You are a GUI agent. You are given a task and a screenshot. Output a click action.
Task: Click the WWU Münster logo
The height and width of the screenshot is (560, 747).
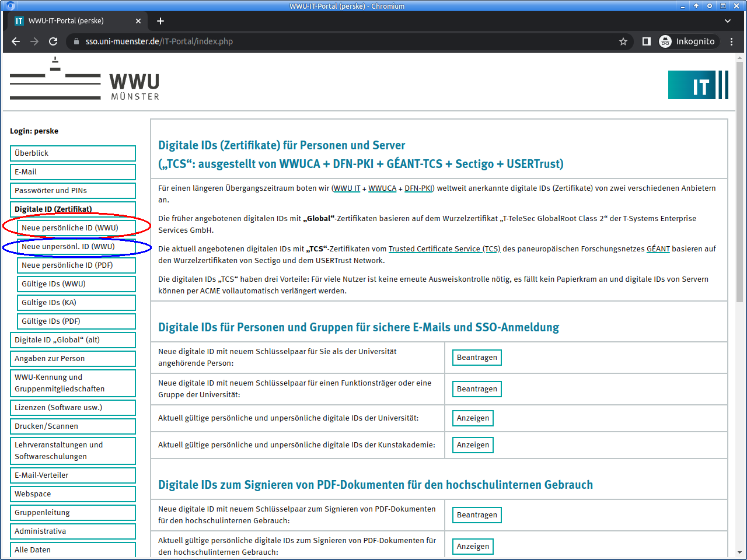point(85,80)
